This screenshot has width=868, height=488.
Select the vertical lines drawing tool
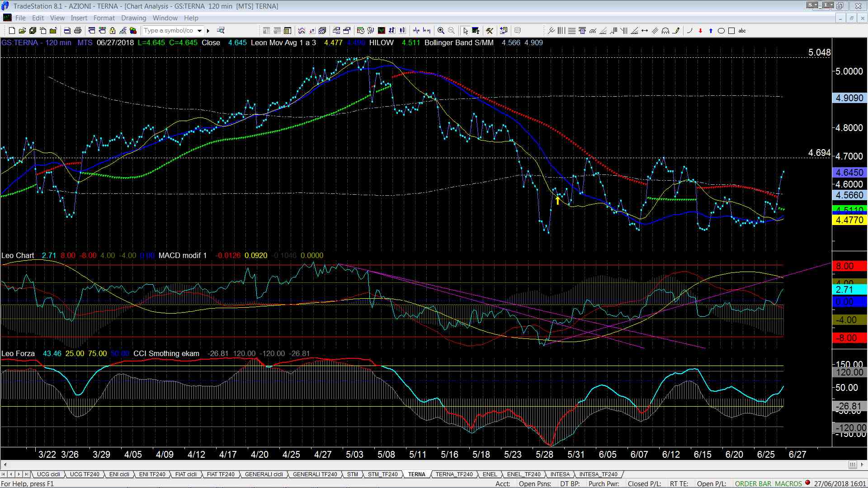coord(561,31)
